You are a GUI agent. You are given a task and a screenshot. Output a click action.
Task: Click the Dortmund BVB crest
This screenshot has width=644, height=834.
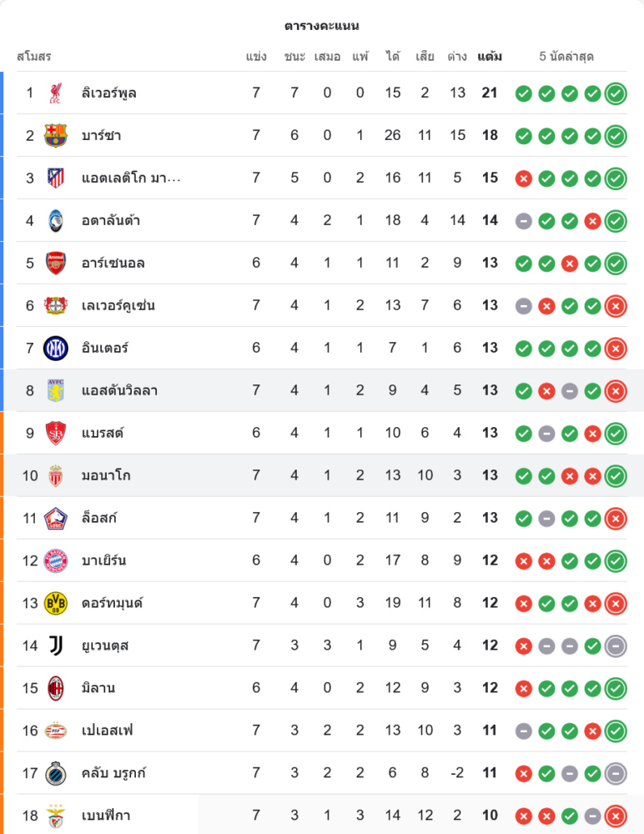pos(55,603)
